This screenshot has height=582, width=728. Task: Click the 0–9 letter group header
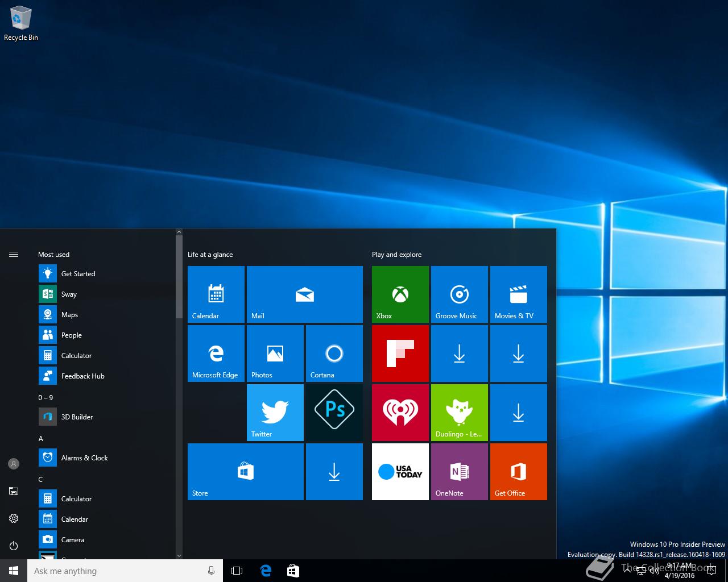point(45,398)
